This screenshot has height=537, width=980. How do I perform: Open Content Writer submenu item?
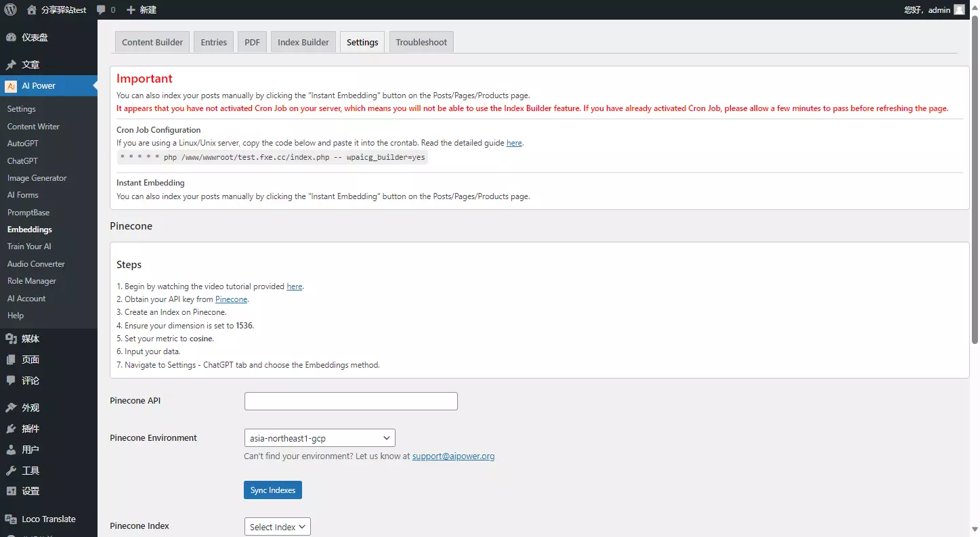[33, 127]
